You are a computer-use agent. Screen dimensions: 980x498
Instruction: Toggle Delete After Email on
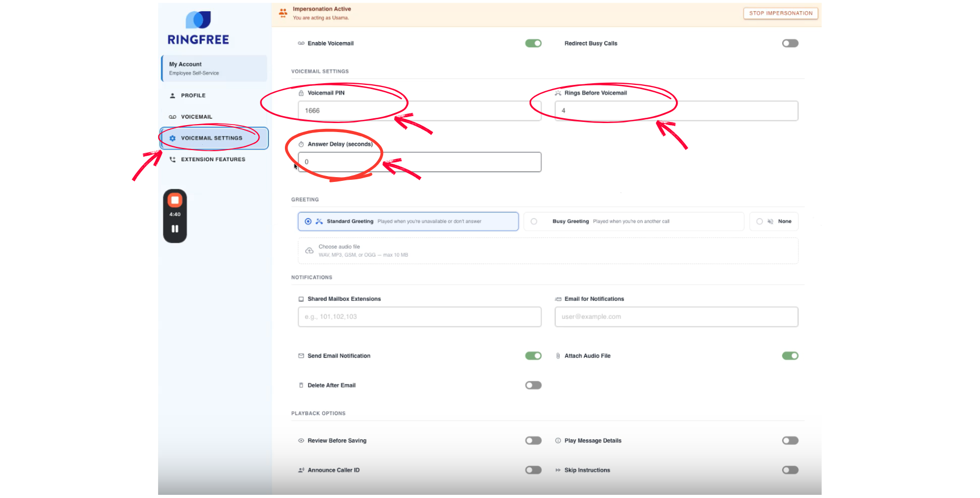533,386
